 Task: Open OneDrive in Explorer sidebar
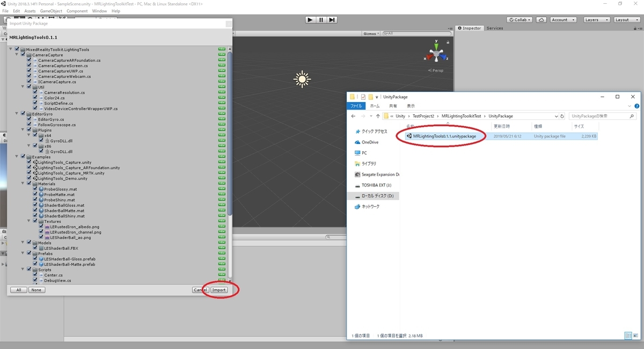[x=370, y=142]
